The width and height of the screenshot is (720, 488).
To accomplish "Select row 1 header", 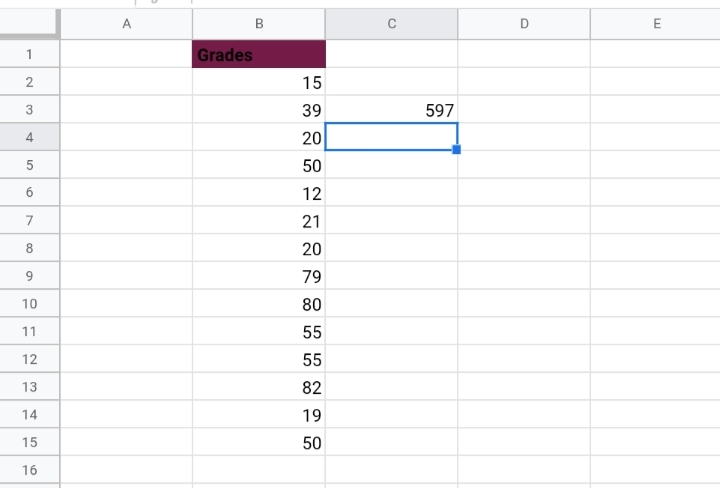I will point(29,54).
